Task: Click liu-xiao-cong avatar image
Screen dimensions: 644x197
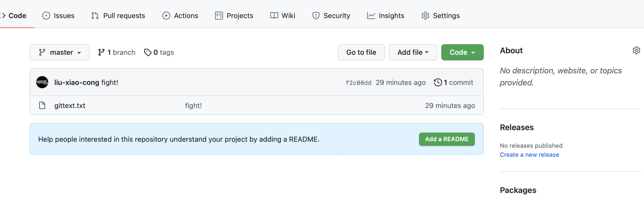Action: [x=42, y=82]
